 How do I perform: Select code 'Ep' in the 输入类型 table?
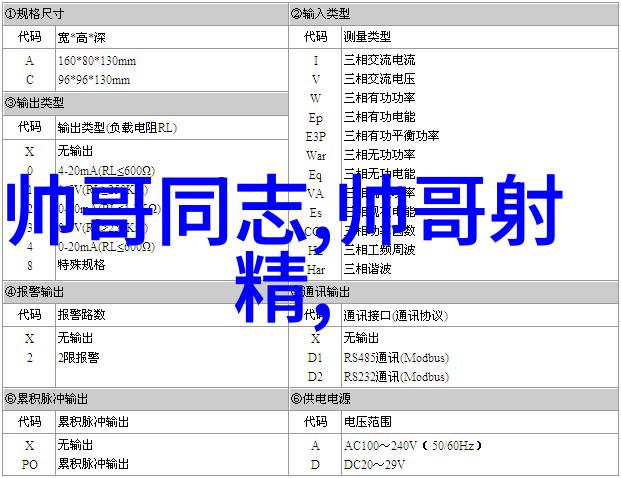[x=316, y=118]
